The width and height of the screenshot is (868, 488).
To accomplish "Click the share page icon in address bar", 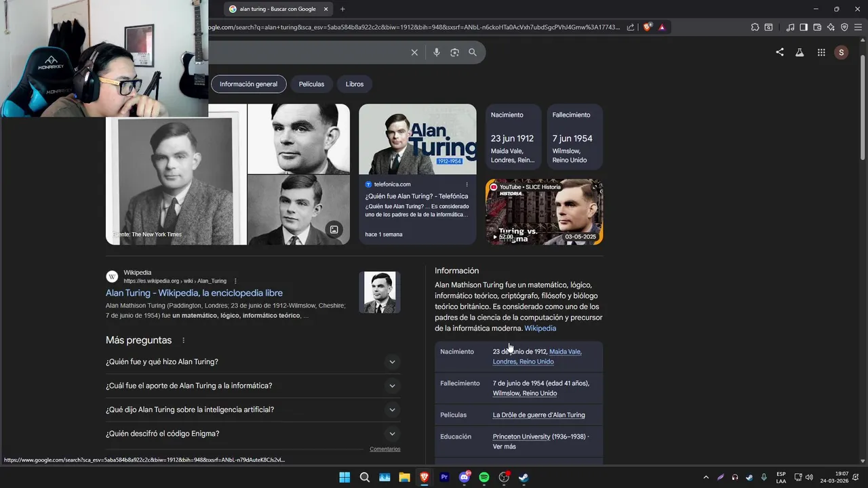I will [631, 27].
